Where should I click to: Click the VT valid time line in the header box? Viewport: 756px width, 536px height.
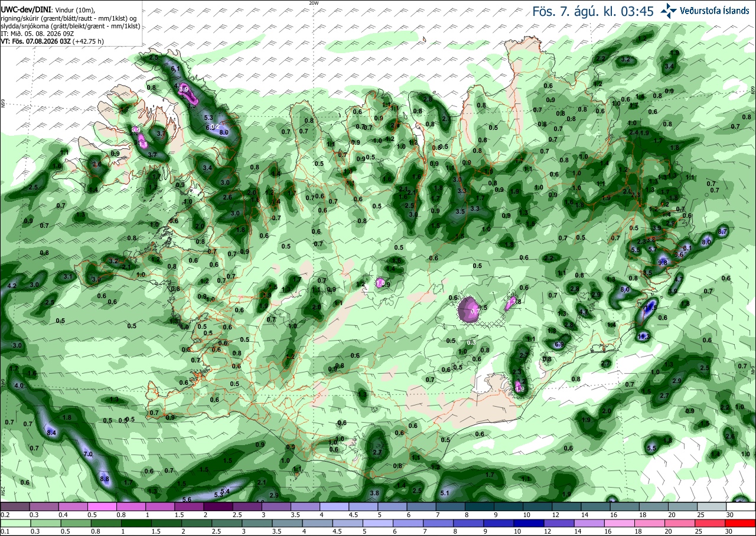[53, 41]
